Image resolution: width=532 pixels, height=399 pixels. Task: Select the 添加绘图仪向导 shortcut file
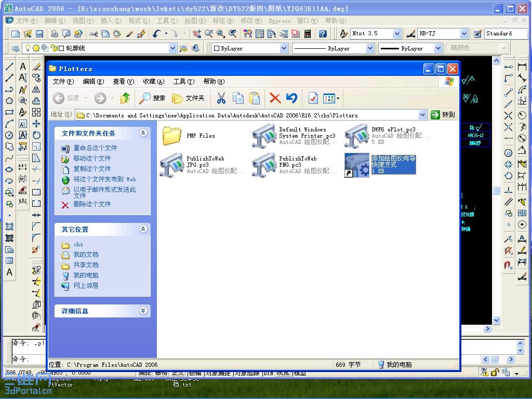(x=380, y=165)
